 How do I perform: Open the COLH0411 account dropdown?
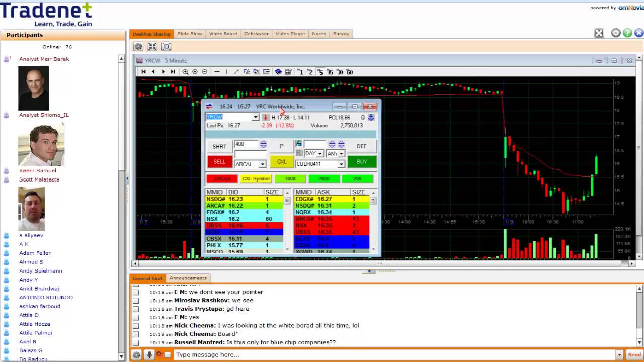(x=341, y=164)
